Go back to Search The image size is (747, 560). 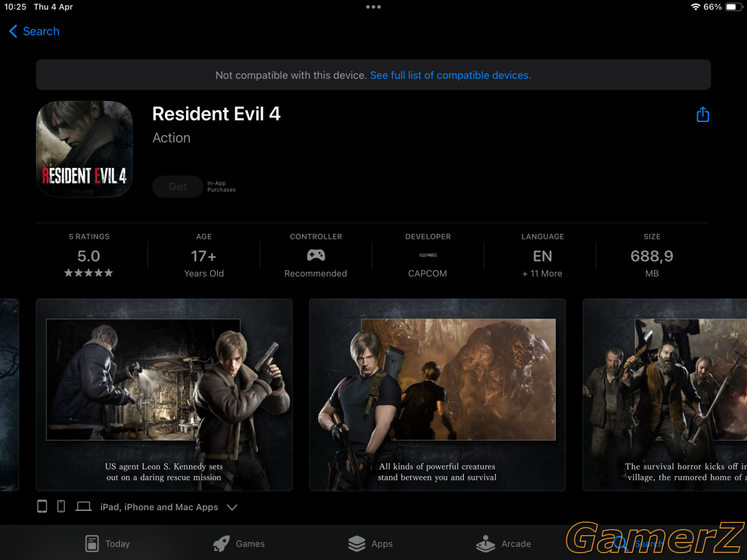click(34, 31)
